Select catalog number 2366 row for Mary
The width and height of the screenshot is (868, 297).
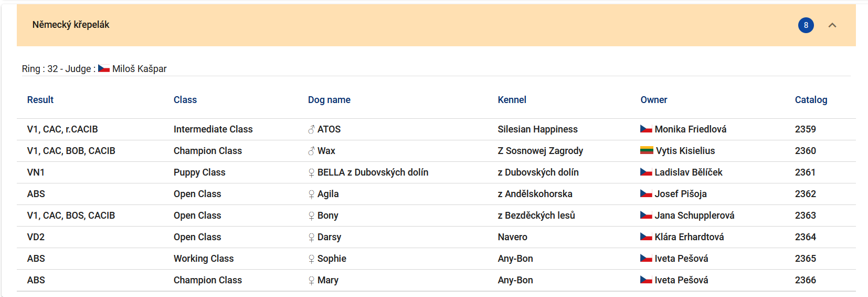[x=436, y=280]
